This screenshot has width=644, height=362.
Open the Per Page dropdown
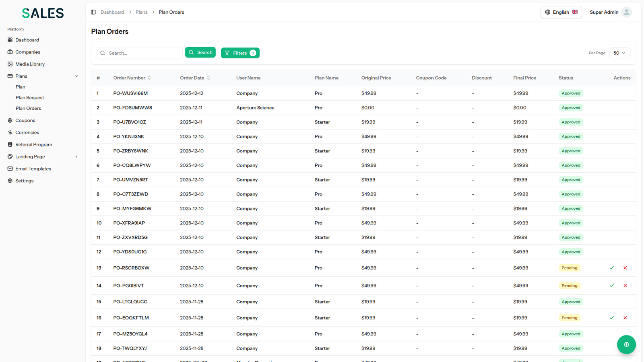[619, 53]
